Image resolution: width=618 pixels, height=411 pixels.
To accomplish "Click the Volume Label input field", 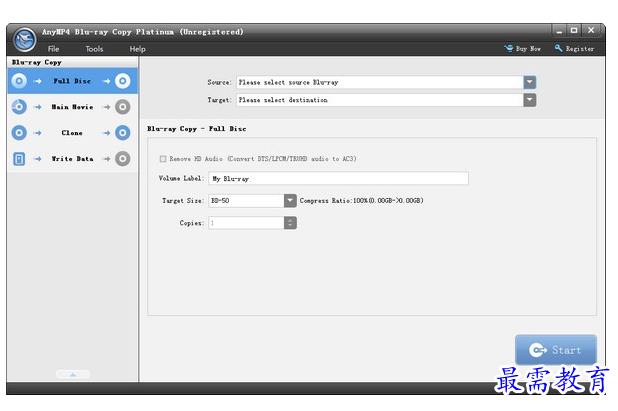I will pos(339,179).
